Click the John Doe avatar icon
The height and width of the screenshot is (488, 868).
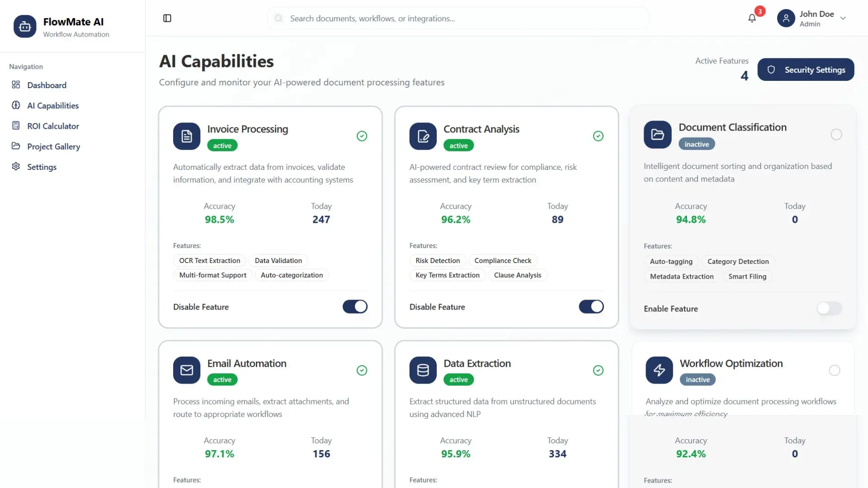[x=786, y=18]
